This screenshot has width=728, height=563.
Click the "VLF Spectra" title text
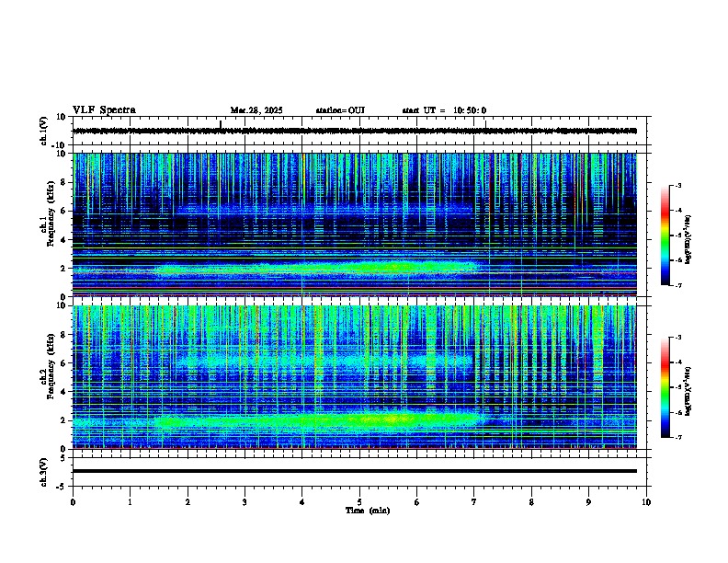tap(104, 110)
